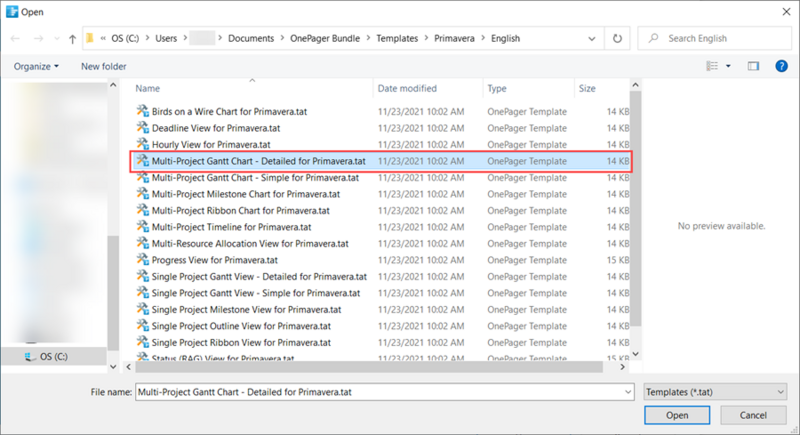Image resolution: width=800 pixels, height=435 pixels.
Task: Open the Organize menu
Action: tap(36, 66)
